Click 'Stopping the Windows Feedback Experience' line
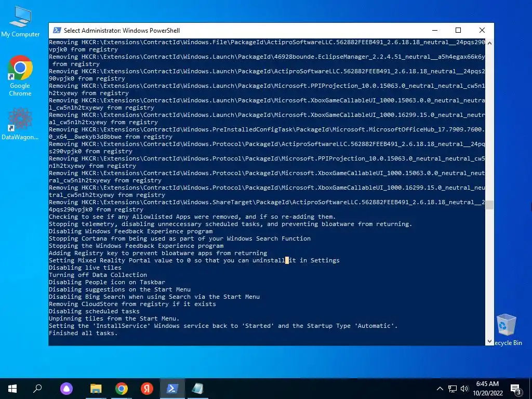 point(136,246)
